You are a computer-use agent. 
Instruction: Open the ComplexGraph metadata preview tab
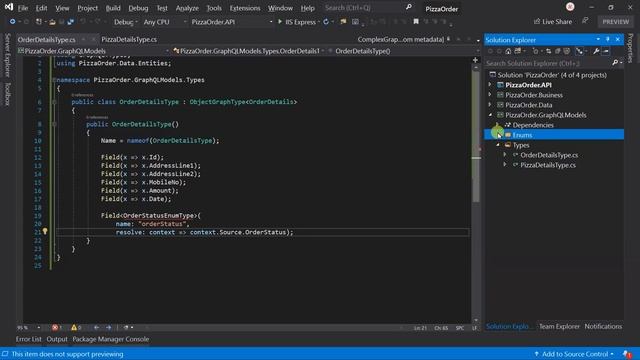pyautogui.click(x=400, y=39)
